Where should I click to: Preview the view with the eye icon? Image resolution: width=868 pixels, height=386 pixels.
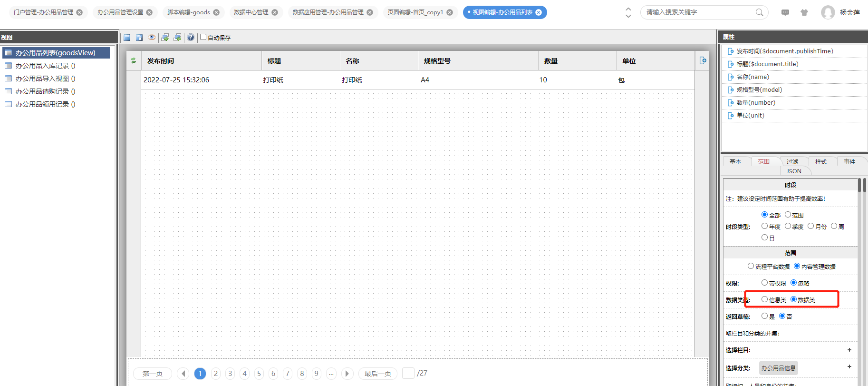coord(152,37)
